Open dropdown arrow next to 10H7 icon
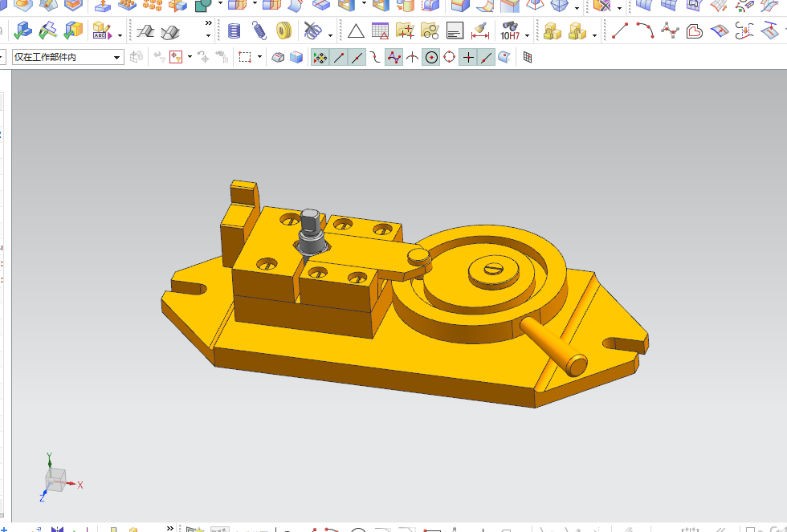This screenshot has width=787, height=532. pos(527,35)
